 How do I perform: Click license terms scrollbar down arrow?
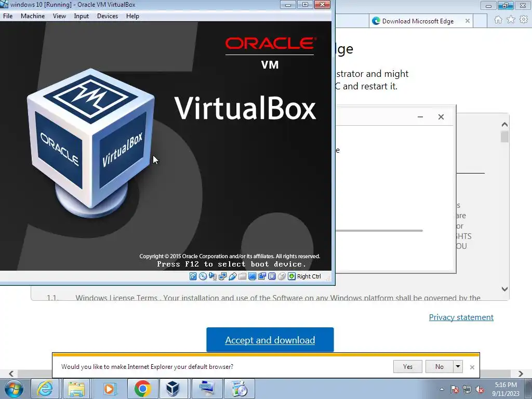coord(504,289)
